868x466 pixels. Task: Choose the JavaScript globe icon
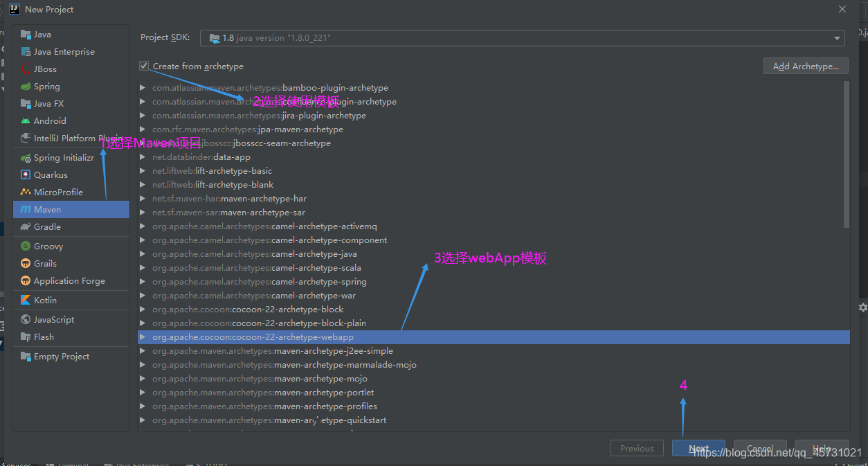point(26,320)
